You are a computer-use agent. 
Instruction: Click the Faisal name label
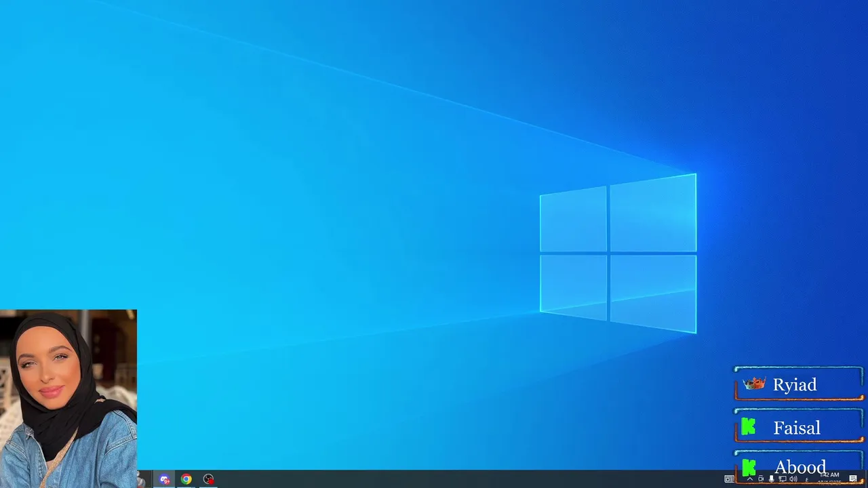coord(797,428)
